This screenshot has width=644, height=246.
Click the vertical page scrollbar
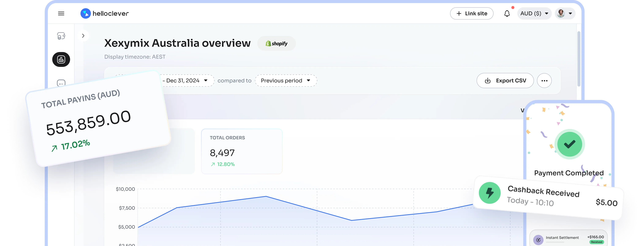[x=579, y=59]
